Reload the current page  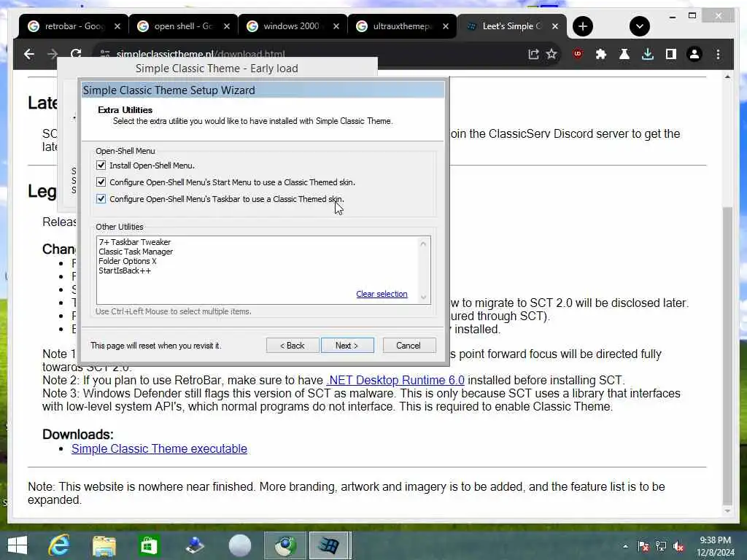(76, 54)
